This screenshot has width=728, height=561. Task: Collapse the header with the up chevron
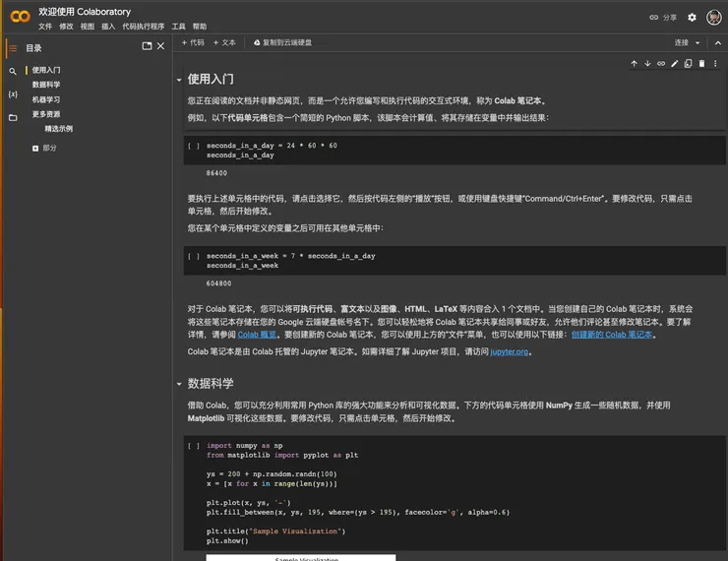pyautogui.click(x=718, y=42)
